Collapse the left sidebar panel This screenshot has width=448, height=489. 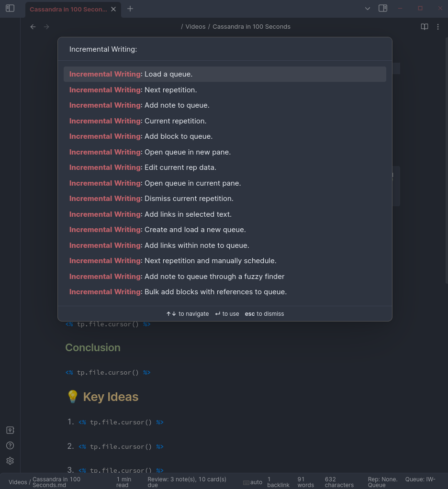(10, 9)
